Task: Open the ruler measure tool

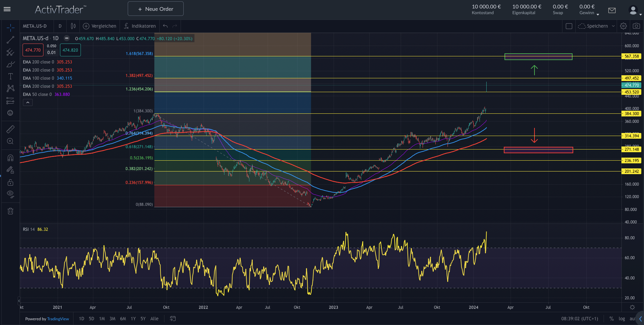Action: pyautogui.click(x=10, y=129)
